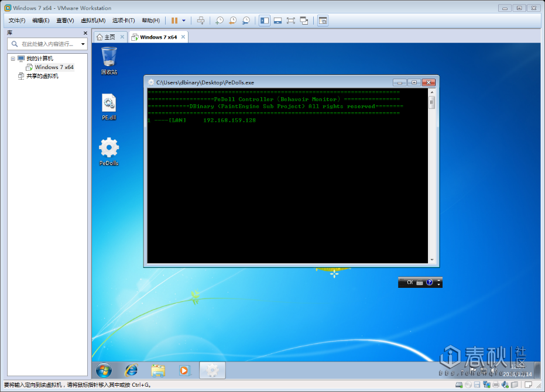Select the Recycle Bin desktop icon
The width and height of the screenshot is (545, 392).
(x=109, y=61)
